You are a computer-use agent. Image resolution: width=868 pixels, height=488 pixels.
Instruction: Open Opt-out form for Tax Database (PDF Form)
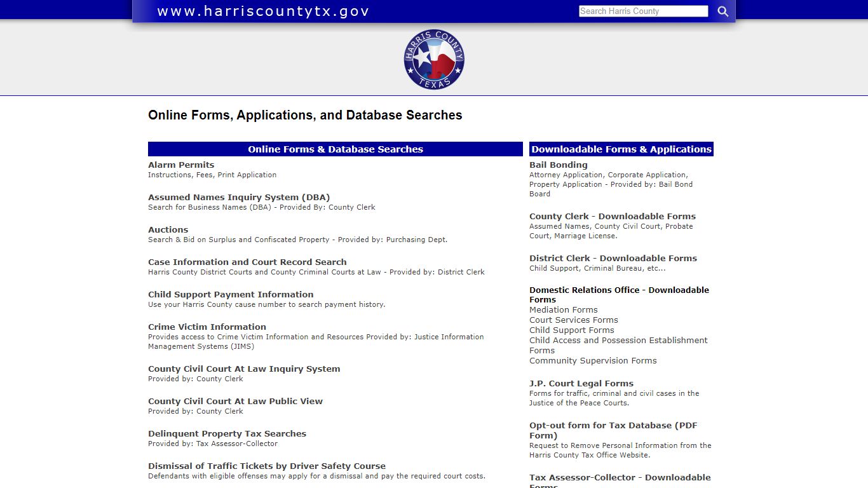(x=613, y=430)
